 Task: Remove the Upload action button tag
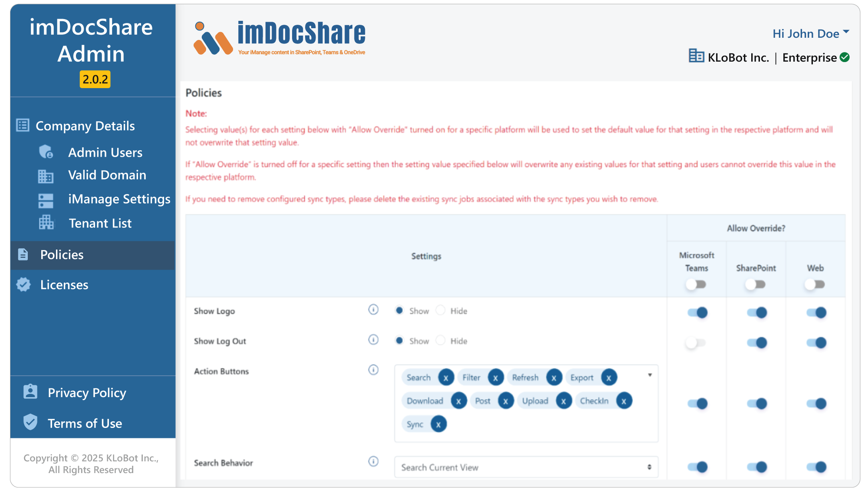coord(564,401)
